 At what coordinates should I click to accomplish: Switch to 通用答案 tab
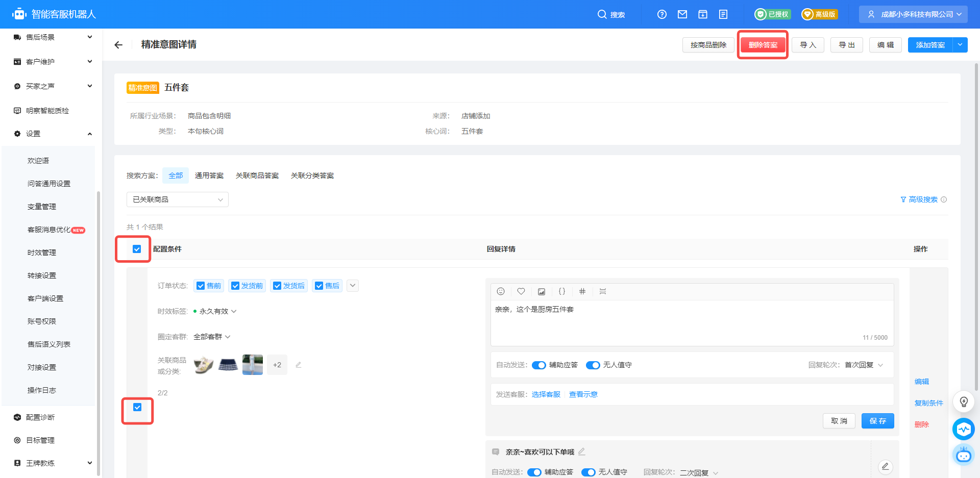coord(209,175)
